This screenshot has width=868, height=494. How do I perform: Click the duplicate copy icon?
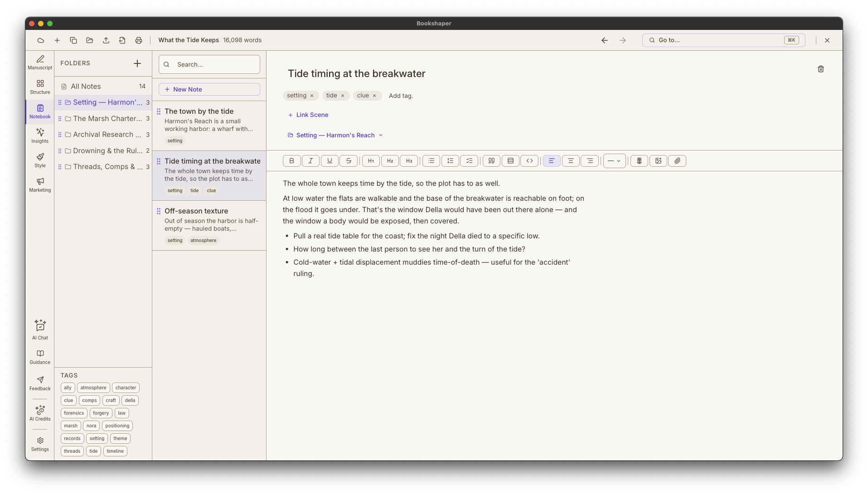coord(73,40)
